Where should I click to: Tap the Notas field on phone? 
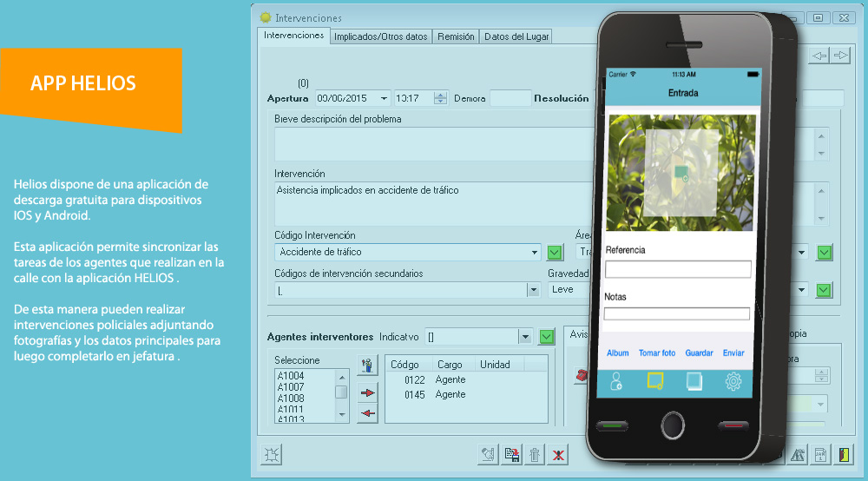click(677, 313)
